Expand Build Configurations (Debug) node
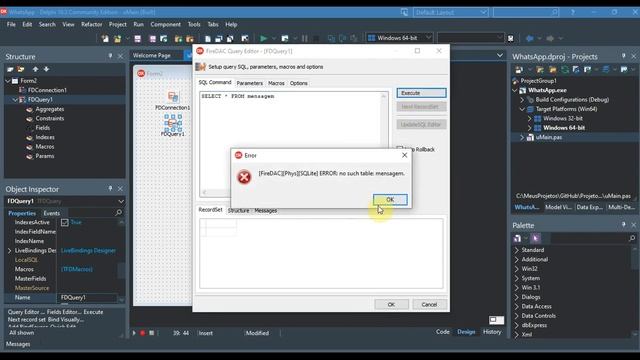This screenshot has width=640, height=360. click(x=522, y=100)
